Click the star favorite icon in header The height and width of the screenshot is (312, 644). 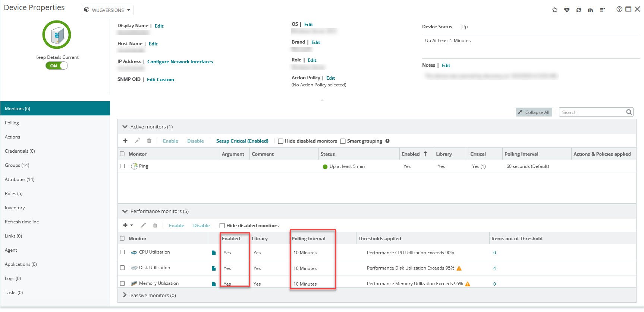click(x=555, y=10)
